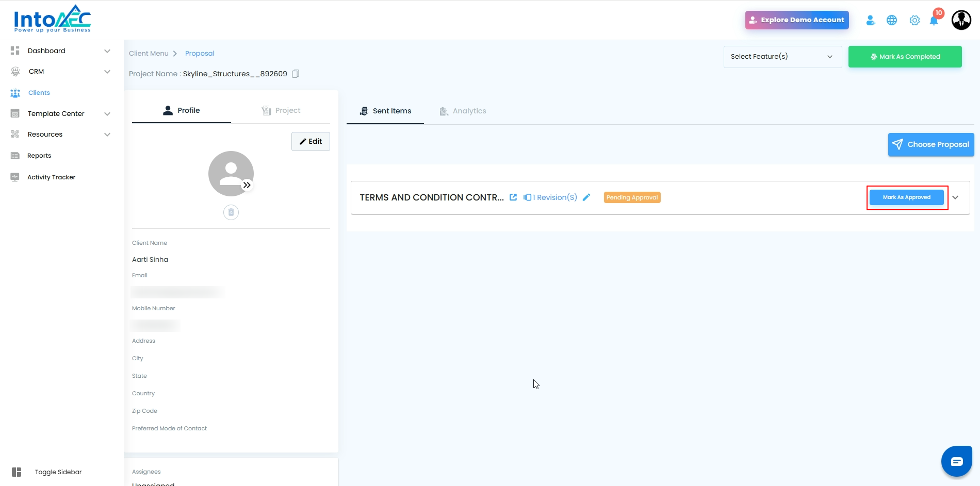Click the Template Center sidebar icon
Viewport: 980px width, 486px height.
click(15, 113)
